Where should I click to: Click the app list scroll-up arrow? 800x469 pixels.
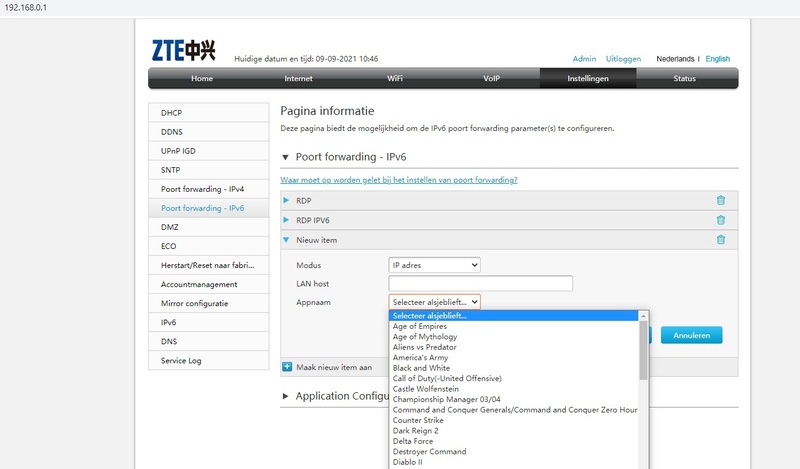tap(643, 316)
